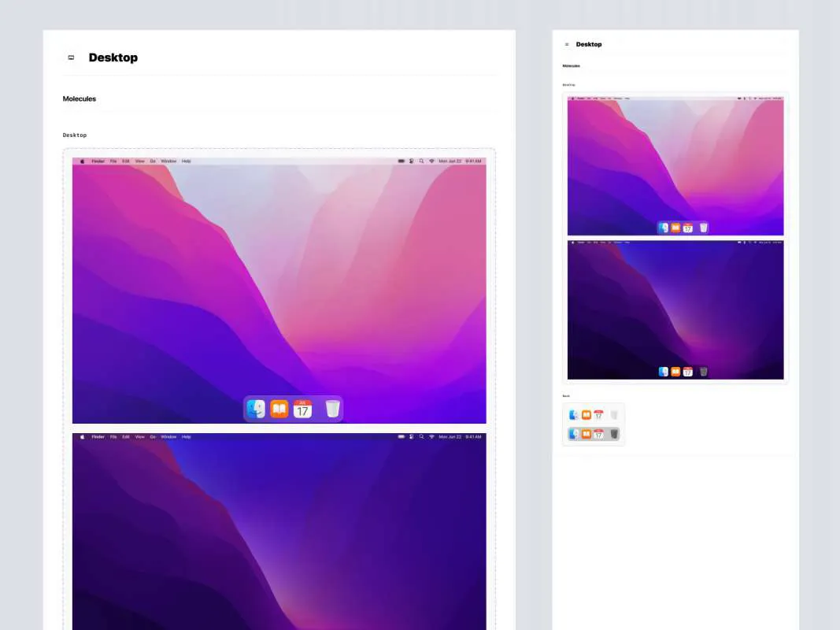This screenshot has height=630, width=840.
Task: Click the Books icon in the dark dock variant
Action: (586, 433)
